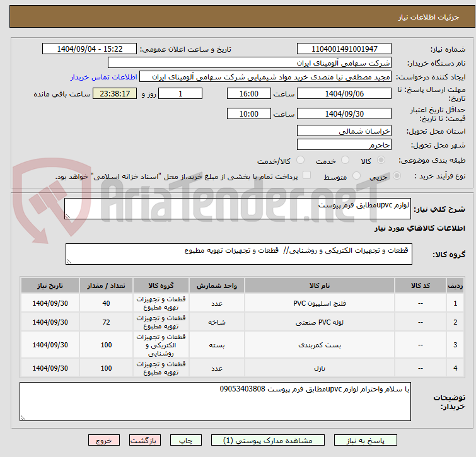Select the کالا radio button
Screen dimensions: 476x457
pyautogui.click(x=381, y=160)
